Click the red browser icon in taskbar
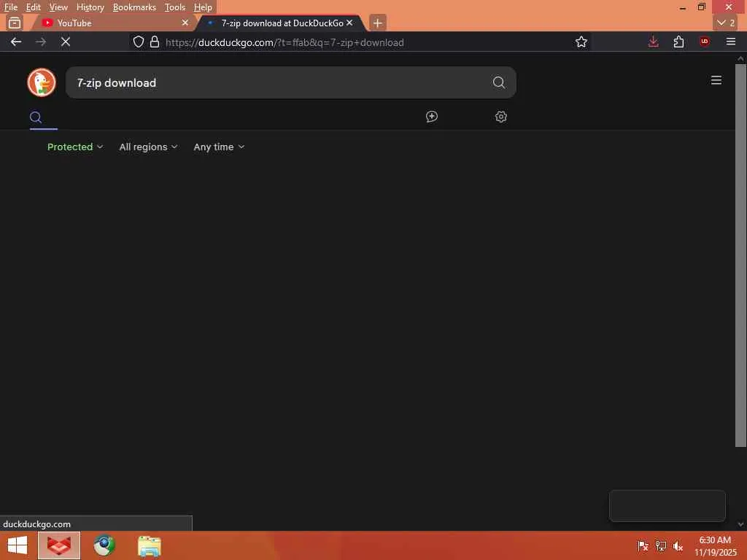Viewport: 747px width, 560px height. pos(59,545)
